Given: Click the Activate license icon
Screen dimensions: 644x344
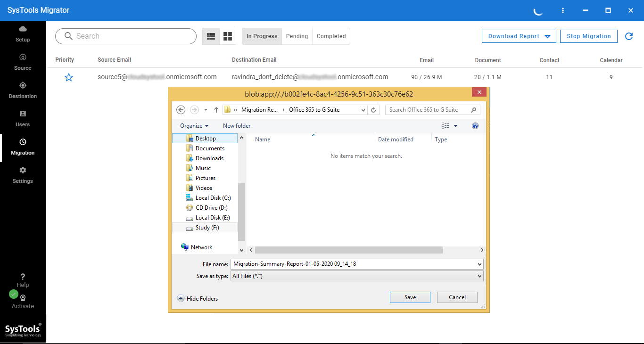Looking at the screenshot, I should click(23, 298).
